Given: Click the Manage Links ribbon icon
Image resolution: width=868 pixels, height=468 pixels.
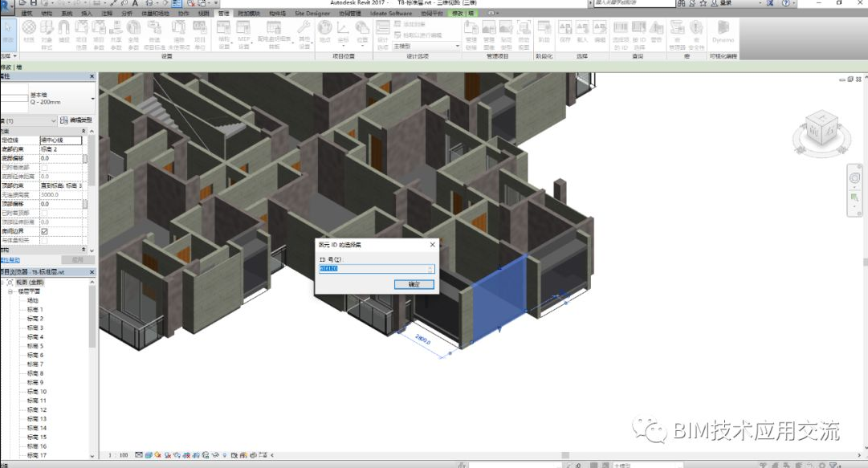Looking at the screenshot, I should pos(471,35).
